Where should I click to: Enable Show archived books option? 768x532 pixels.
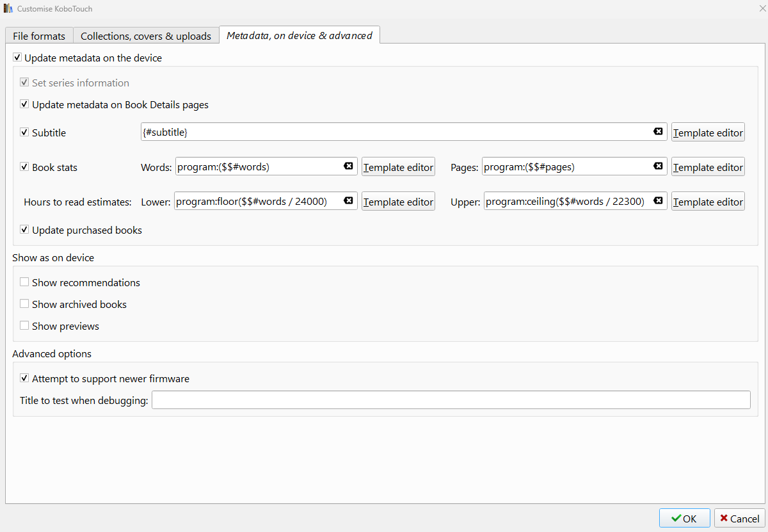(24, 304)
